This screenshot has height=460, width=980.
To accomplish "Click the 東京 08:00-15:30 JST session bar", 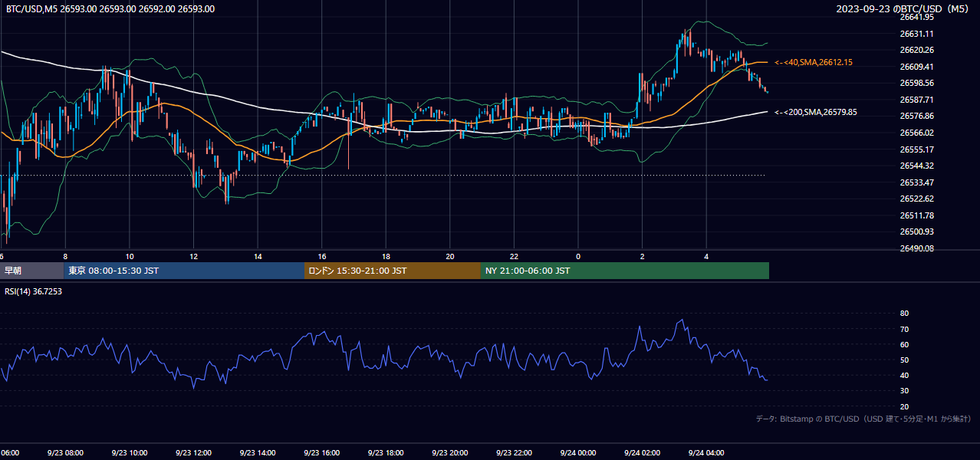I will pyautogui.click(x=184, y=271).
